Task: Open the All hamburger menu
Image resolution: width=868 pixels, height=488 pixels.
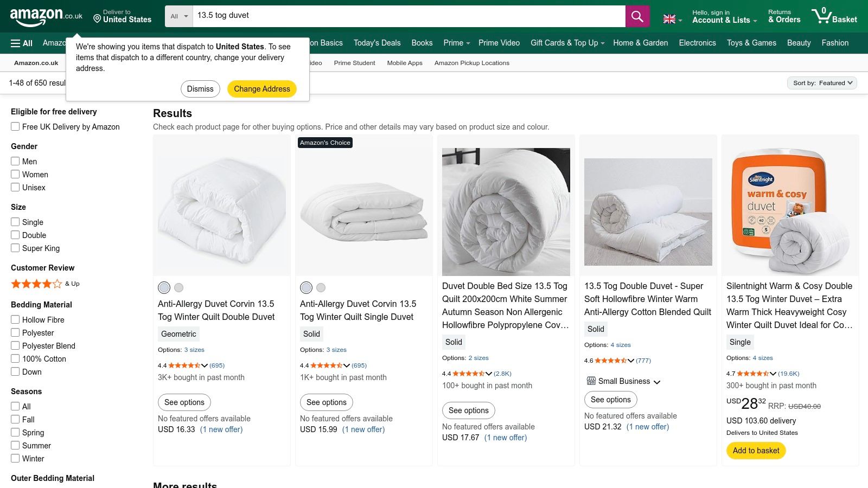Action: click(x=20, y=43)
